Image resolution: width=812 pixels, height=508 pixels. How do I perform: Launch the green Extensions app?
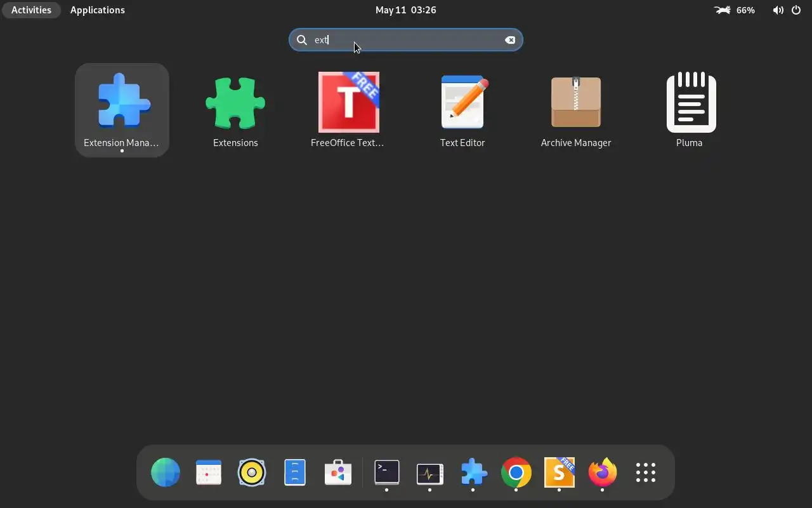click(235, 110)
